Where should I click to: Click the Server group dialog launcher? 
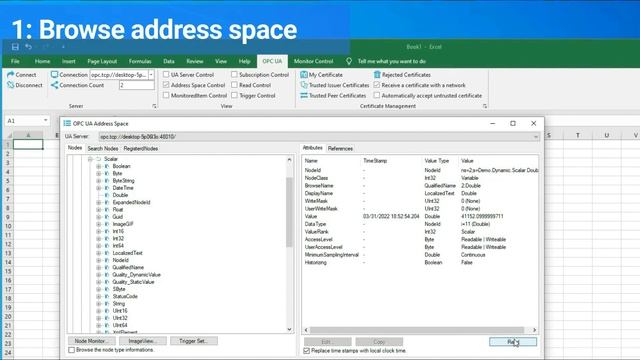(154, 106)
